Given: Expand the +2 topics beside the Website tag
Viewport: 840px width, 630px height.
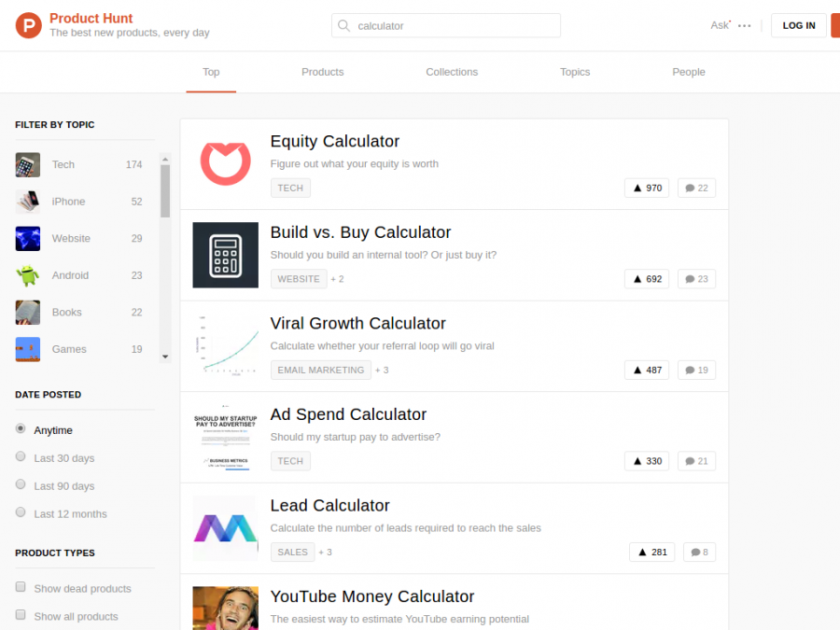Looking at the screenshot, I should tap(337, 279).
